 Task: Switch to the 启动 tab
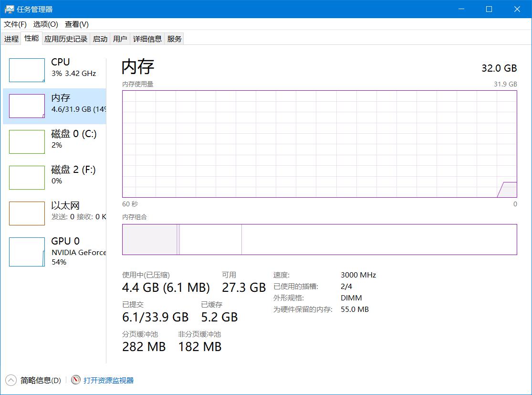[x=100, y=39]
